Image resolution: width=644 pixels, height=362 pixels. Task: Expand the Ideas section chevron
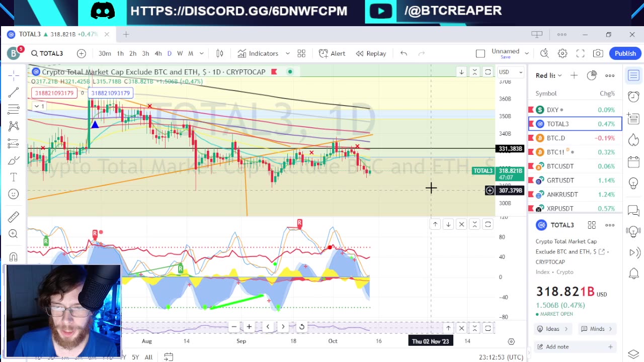click(566, 329)
